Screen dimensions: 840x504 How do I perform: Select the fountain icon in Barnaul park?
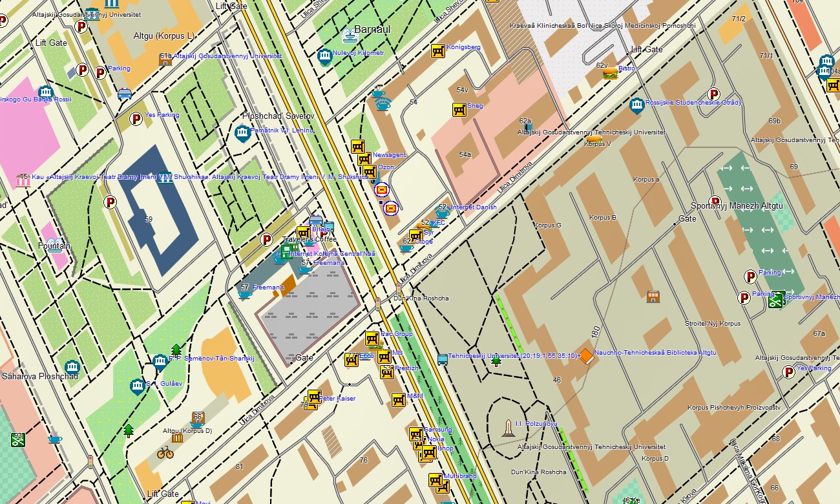pyautogui.click(x=350, y=36)
